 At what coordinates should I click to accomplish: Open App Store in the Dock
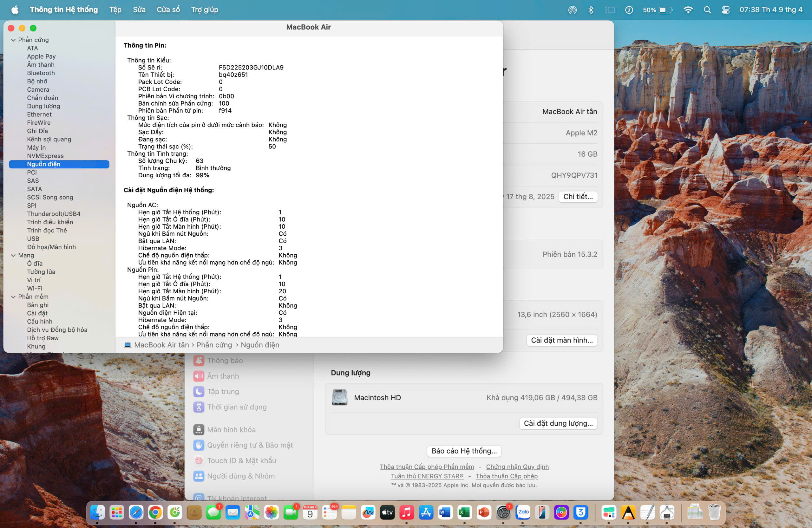pos(426,512)
